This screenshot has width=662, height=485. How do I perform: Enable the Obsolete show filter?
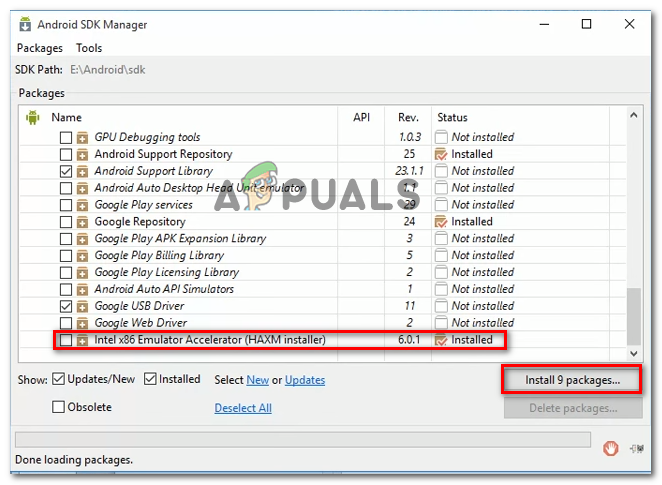click(58, 407)
